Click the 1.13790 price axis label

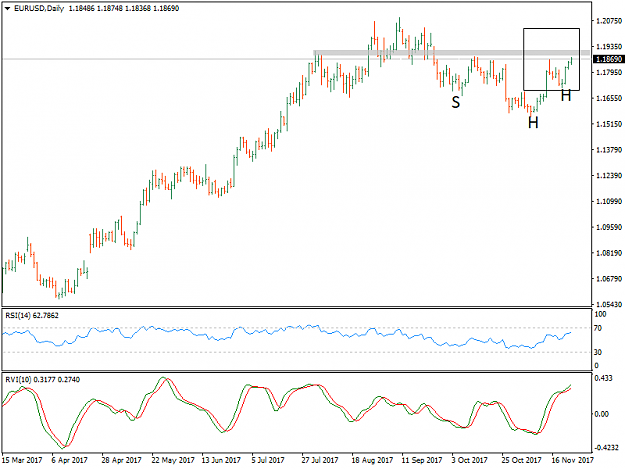coord(609,150)
